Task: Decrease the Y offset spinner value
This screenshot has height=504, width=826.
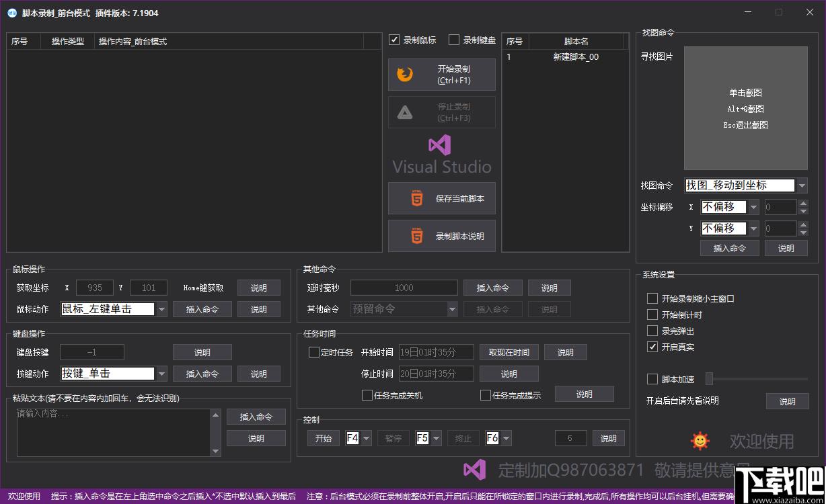Action: 802,233
